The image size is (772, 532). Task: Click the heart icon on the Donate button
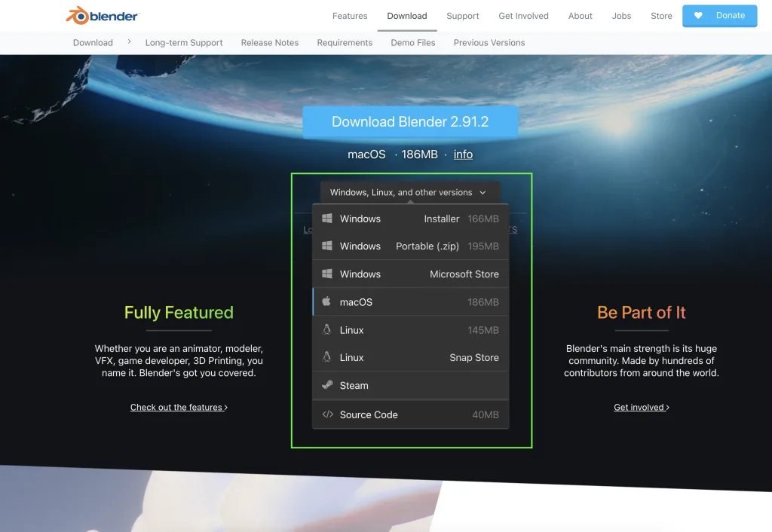(698, 16)
